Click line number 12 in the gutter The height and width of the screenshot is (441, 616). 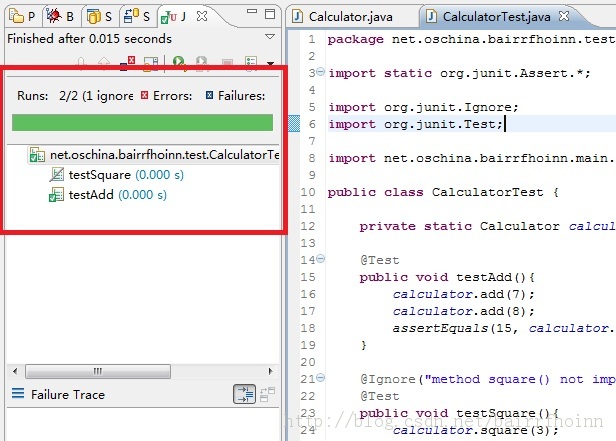click(308, 226)
